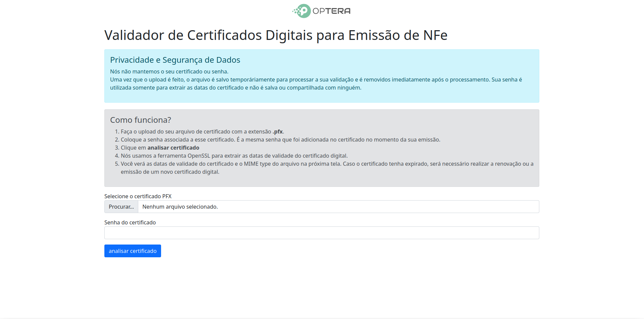The width and height of the screenshot is (644, 319).
Task: Click sentence 'Uma vez que o upload é feito'
Action: (316, 84)
